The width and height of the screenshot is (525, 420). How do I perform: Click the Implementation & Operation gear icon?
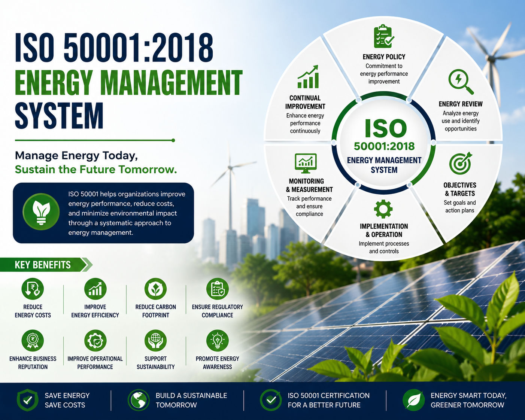tap(383, 209)
